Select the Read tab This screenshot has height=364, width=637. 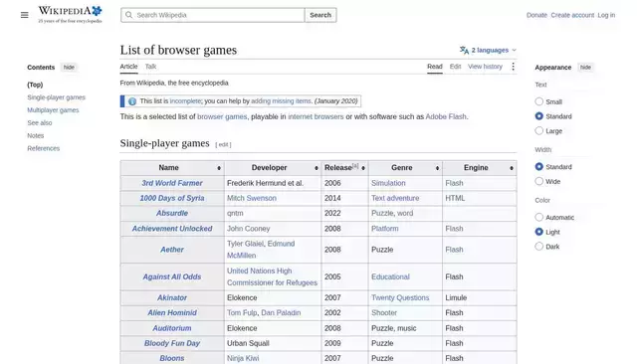[435, 67]
